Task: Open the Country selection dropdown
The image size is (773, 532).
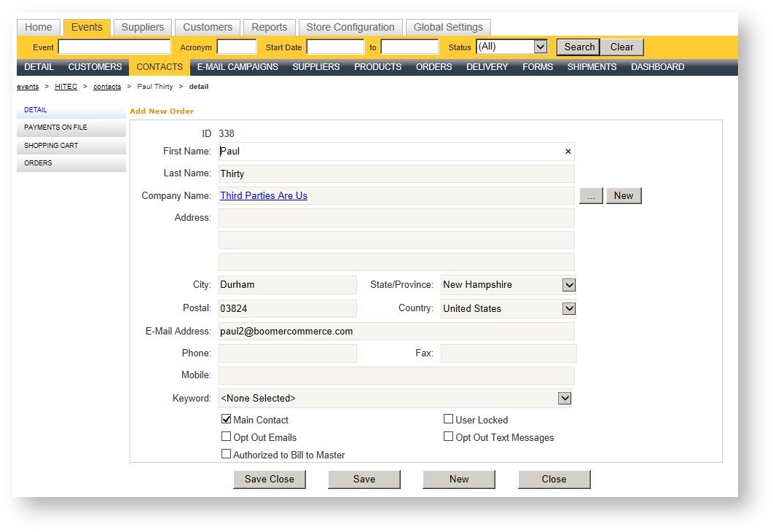Action: tap(569, 308)
